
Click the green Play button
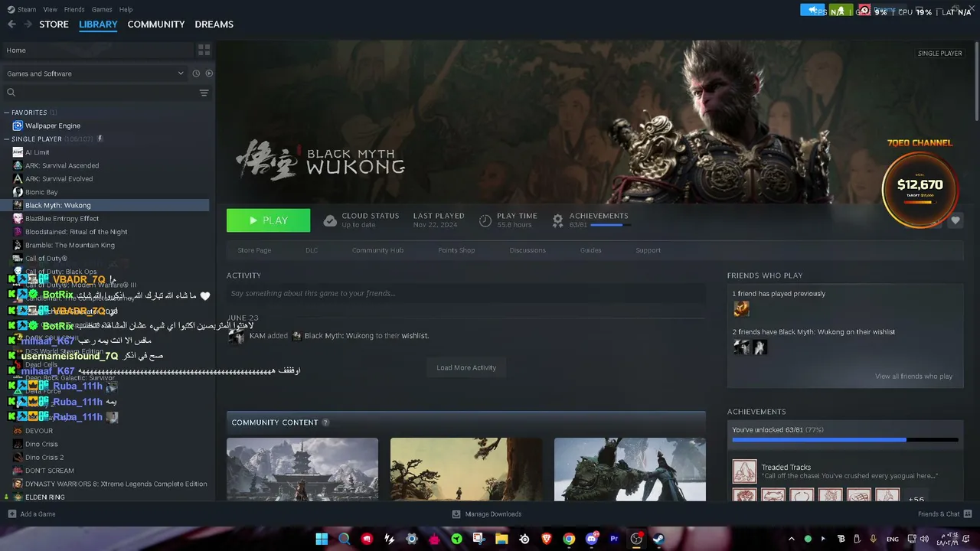(x=268, y=220)
